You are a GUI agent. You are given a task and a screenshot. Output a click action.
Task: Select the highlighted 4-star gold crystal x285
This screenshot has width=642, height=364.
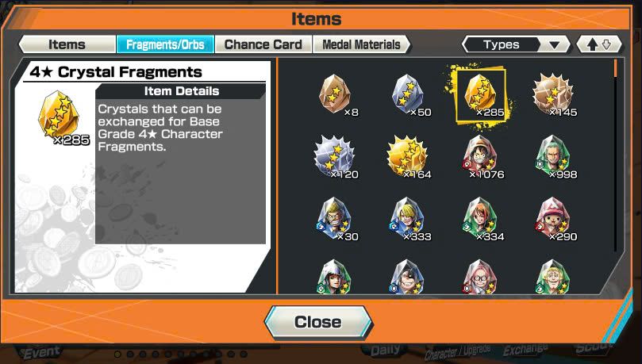[x=481, y=95]
